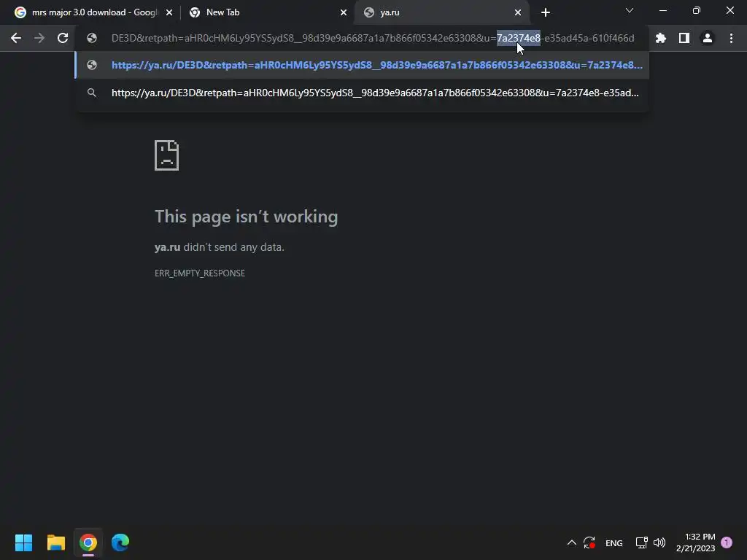Go back to previous page
Image resolution: width=747 pixels, height=560 pixels.
[x=16, y=38]
